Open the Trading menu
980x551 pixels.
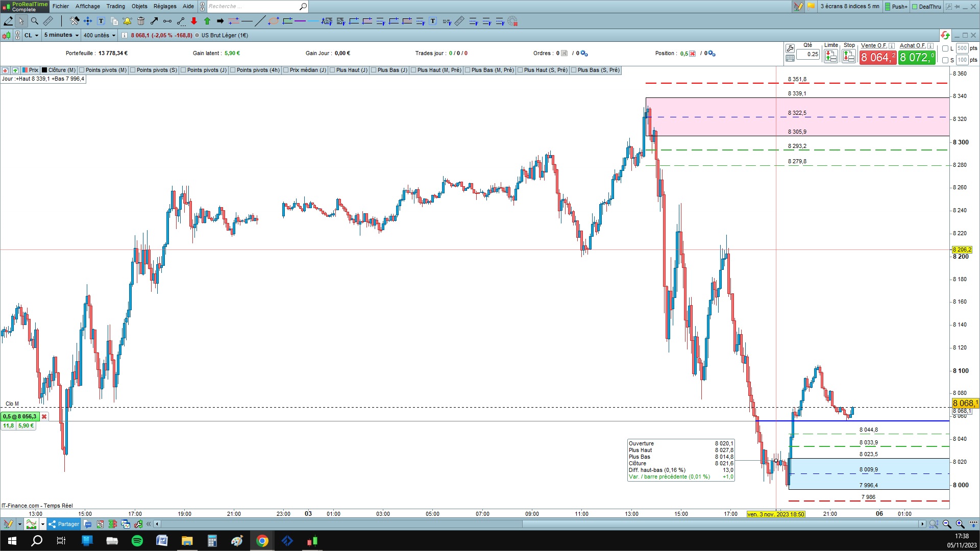115,6
